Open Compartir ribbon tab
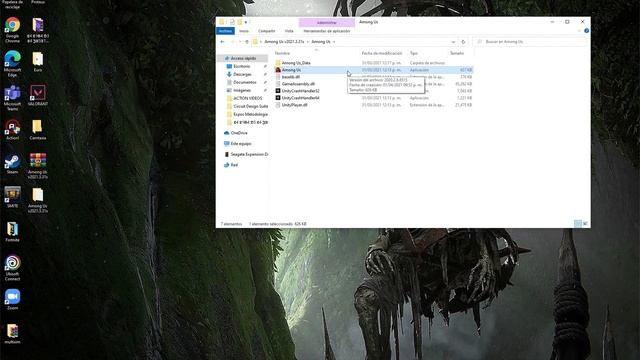The width and height of the screenshot is (640, 360). (267, 31)
